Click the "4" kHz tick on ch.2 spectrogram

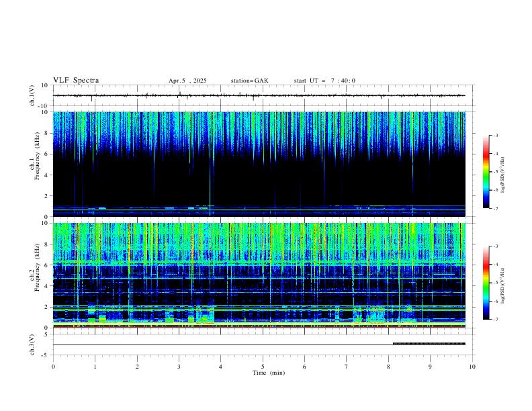(47, 286)
